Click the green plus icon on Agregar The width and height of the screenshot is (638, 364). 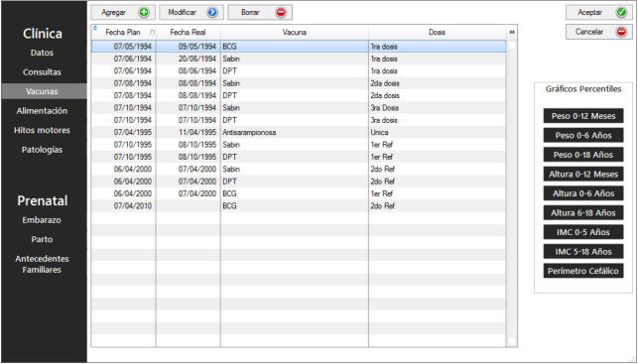click(143, 13)
